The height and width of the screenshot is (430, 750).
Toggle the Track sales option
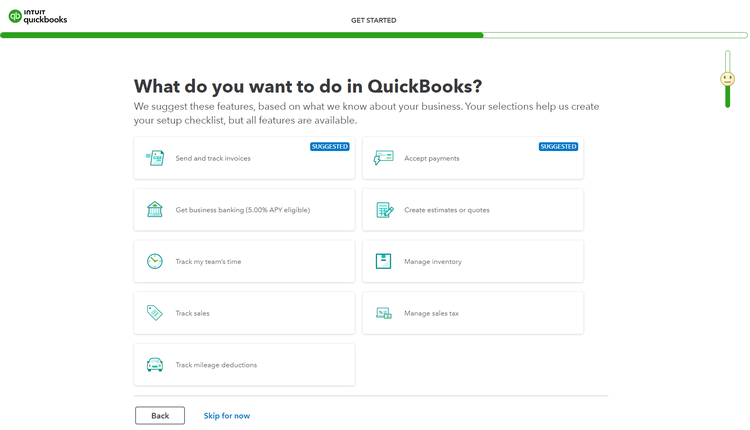(244, 313)
